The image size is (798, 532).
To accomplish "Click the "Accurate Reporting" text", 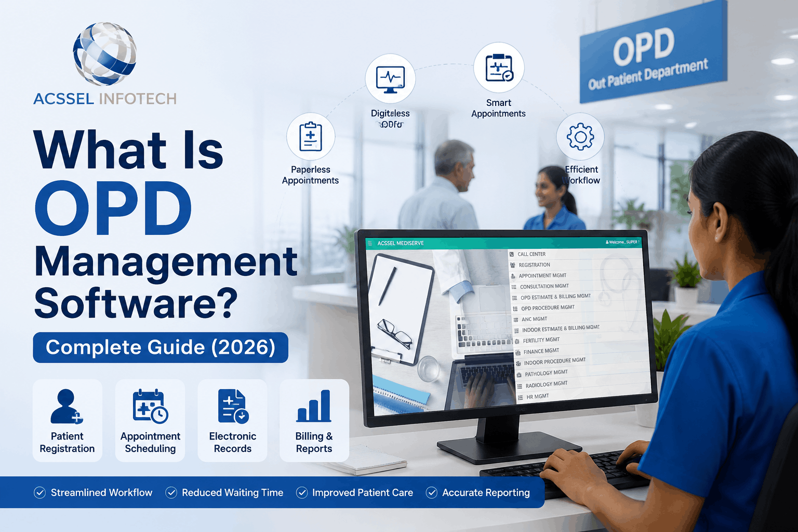I will [x=486, y=493].
